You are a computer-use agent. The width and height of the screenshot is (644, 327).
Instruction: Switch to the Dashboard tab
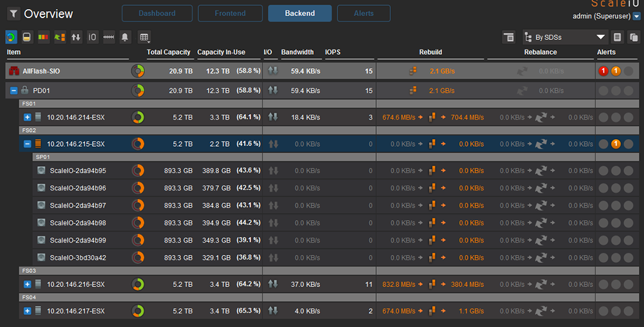tap(157, 13)
